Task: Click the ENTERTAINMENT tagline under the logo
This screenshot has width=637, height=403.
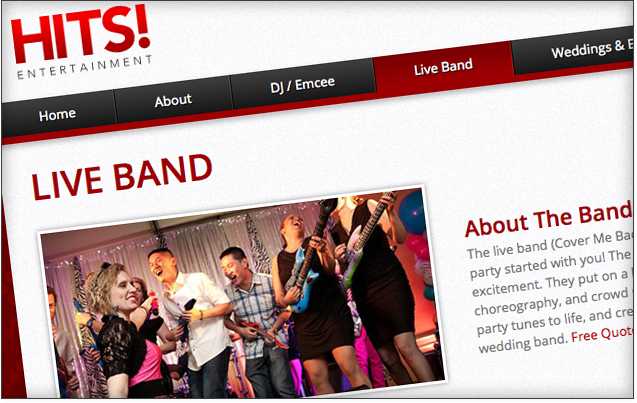Action: pyautogui.click(x=84, y=67)
